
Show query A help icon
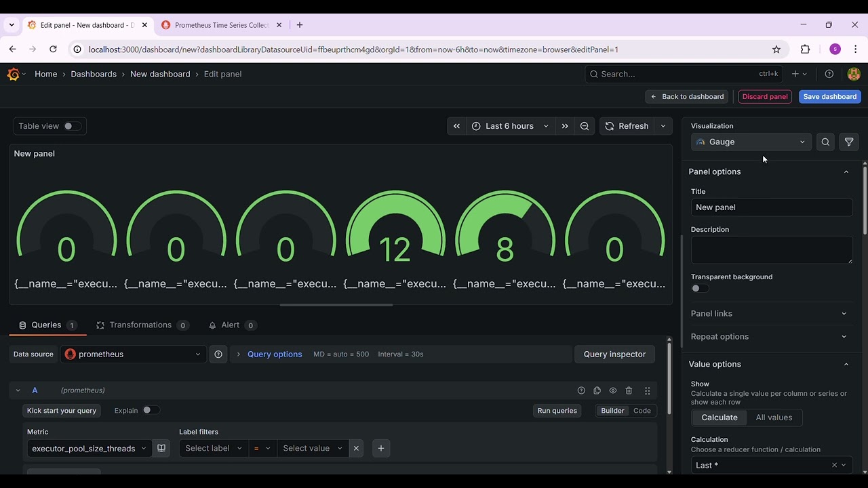coord(581,390)
